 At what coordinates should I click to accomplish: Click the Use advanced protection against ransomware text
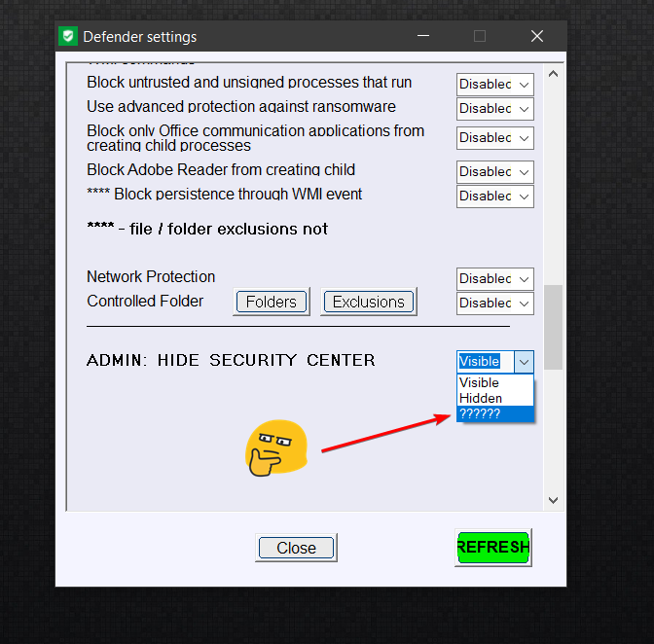(241, 107)
